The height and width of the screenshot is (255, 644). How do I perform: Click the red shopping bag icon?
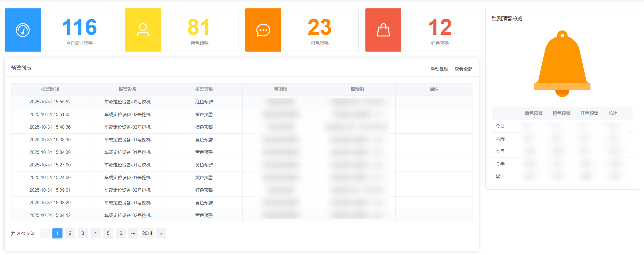click(383, 30)
